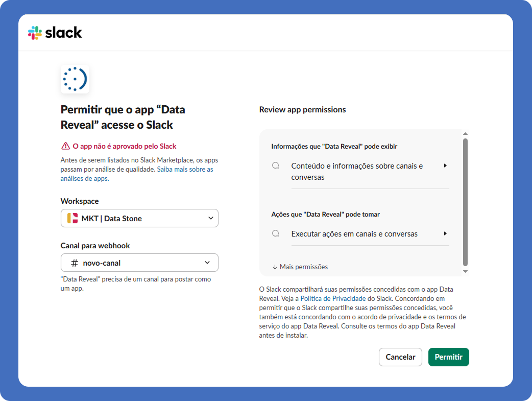
Task: Expand Executar ações em canais arrow
Action: [445, 233]
